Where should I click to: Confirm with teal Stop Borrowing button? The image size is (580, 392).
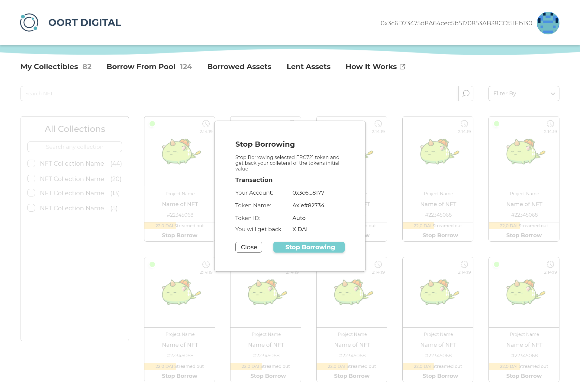pyautogui.click(x=309, y=247)
